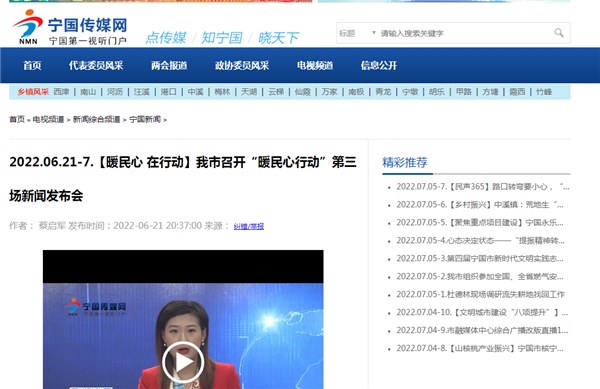Select the 霞西 township link

[x=517, y=92]
